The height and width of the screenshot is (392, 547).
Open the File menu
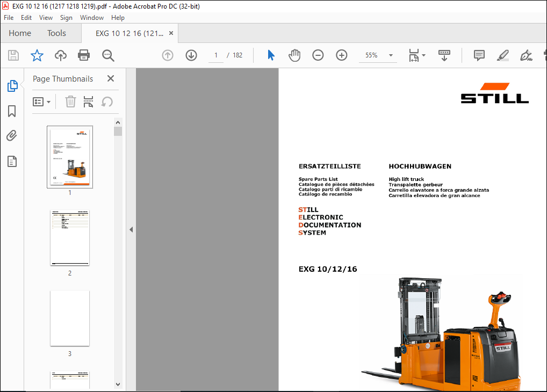[9, 17]
